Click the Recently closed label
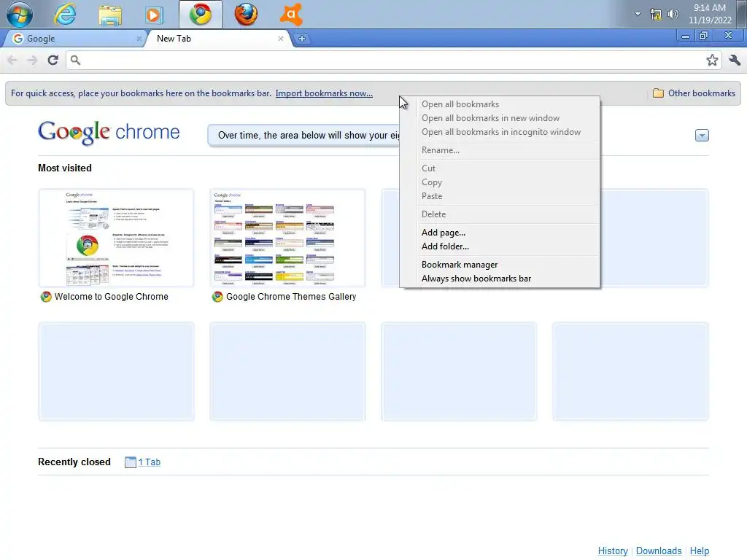This screenshot has width=747, height=560. 74,462
